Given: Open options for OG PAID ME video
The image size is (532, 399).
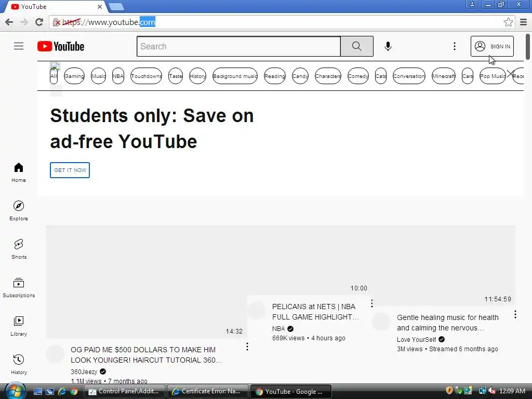Looking at the screenshot, I should 247,347.
